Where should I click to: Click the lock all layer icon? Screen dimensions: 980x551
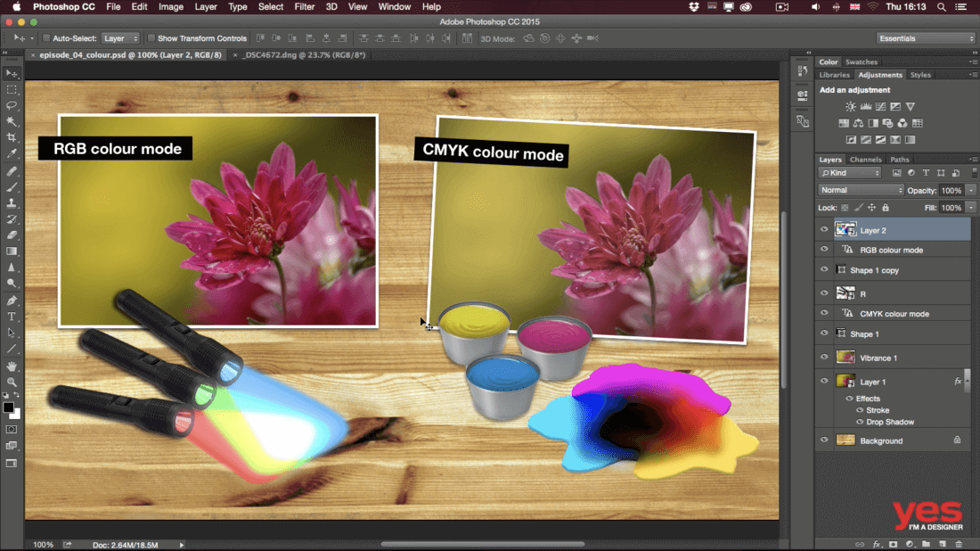tap(886, 208)
